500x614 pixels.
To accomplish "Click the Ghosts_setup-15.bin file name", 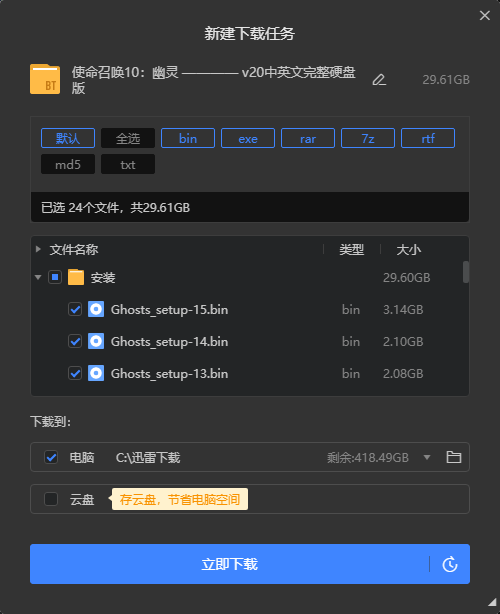I will coord(169,310).
